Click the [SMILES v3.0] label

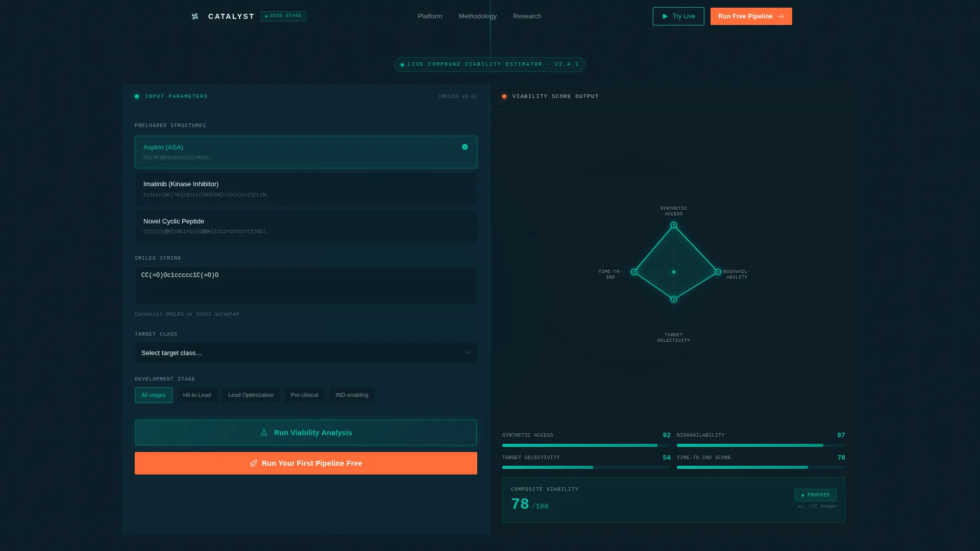[x=457, y=96]
